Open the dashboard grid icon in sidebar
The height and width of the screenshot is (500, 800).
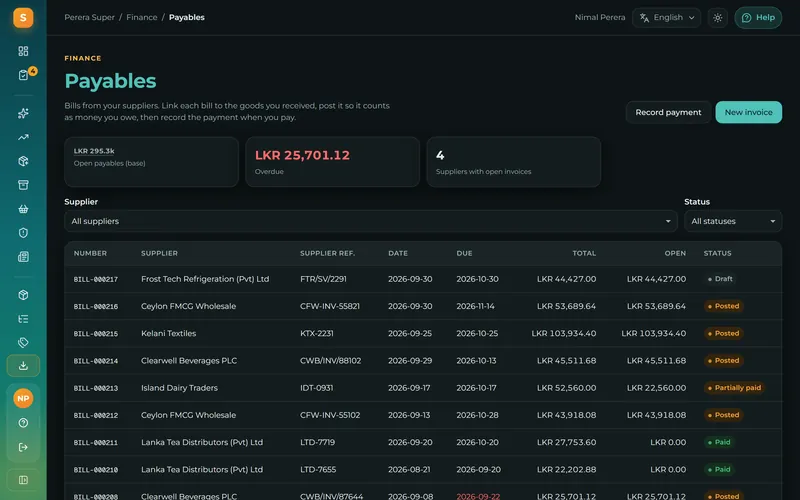[x=23, y=51]
